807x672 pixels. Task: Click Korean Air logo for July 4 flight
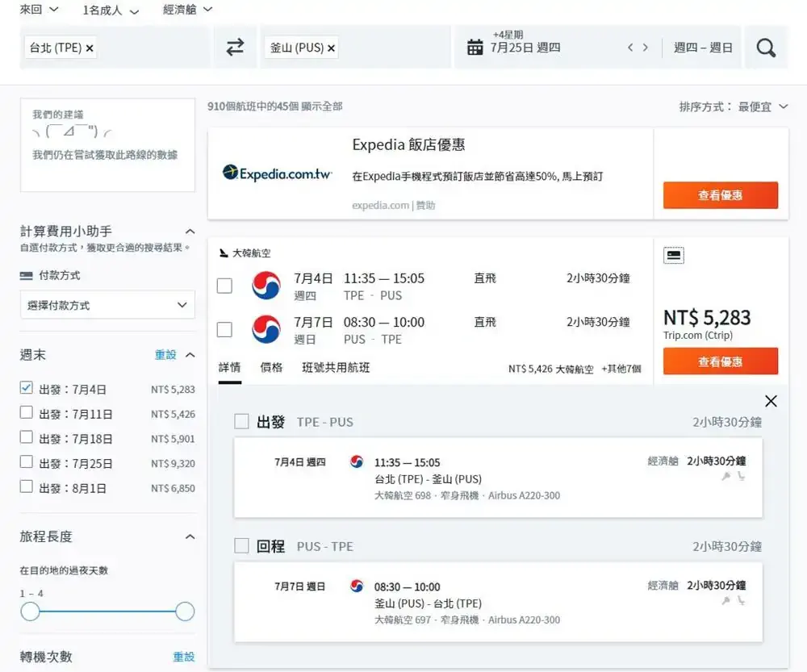tap(266, 286)
